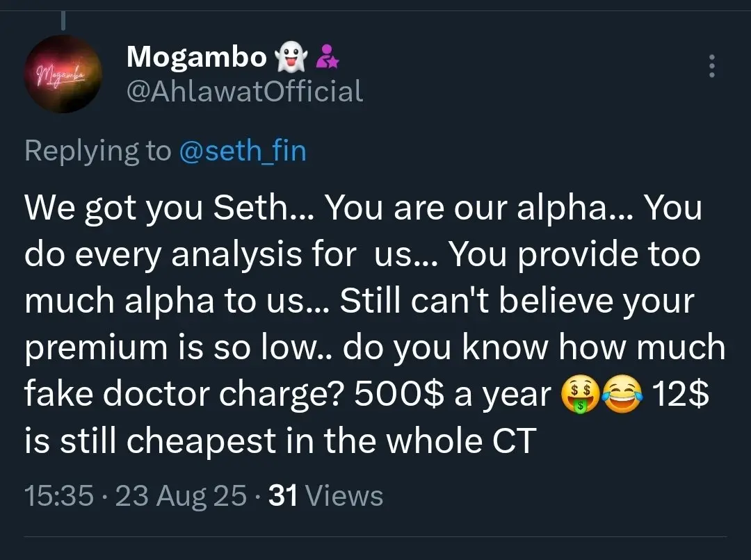Click the purple subscriber badge icon
751x560 pixels.
[328, 56]
